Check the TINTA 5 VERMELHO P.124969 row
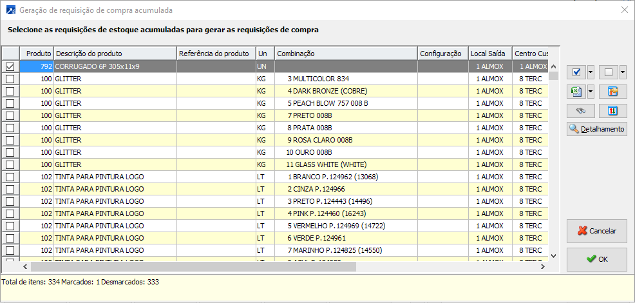This screenshot has width=644, height=307. 10,226
